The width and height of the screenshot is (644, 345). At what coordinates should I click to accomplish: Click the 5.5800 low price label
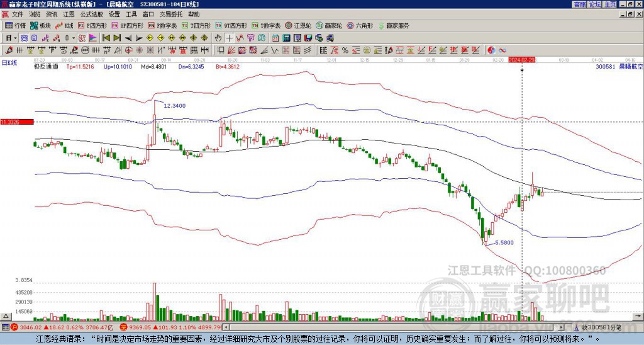(x=504, y=242)
